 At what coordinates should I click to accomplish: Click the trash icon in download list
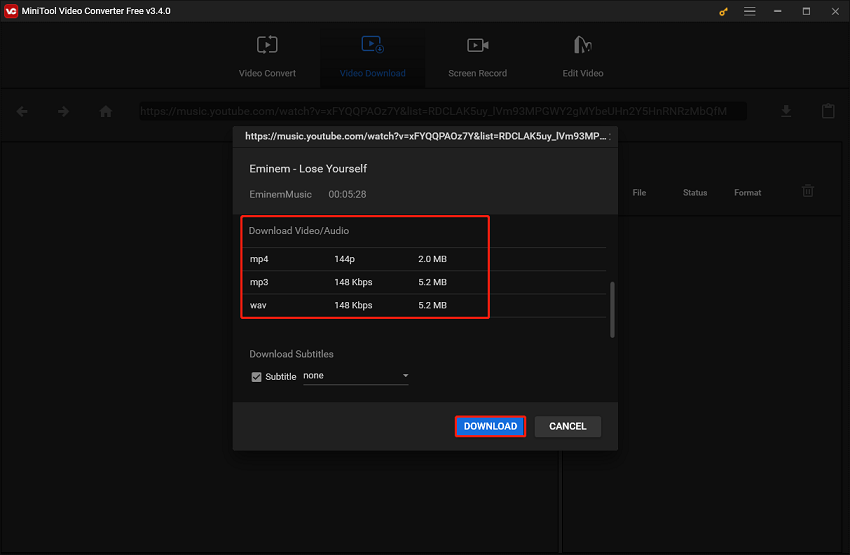pos(808,191)
